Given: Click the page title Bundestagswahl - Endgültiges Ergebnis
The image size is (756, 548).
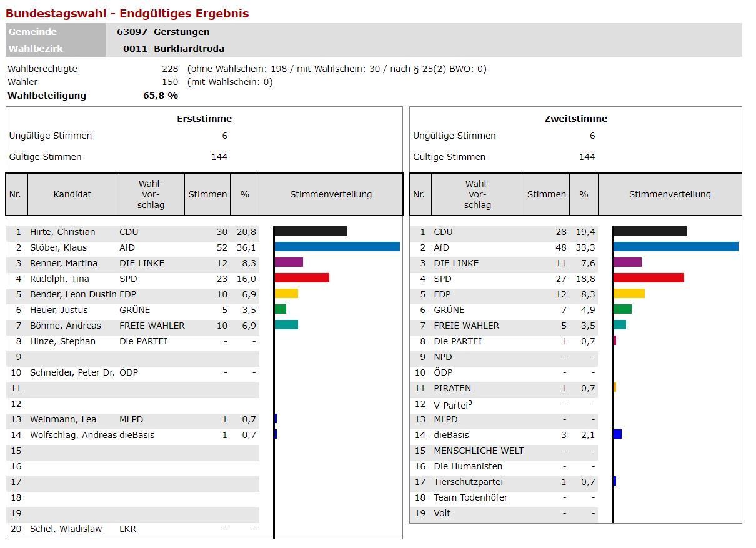Looking at the screenshot, I should (127, 13).
